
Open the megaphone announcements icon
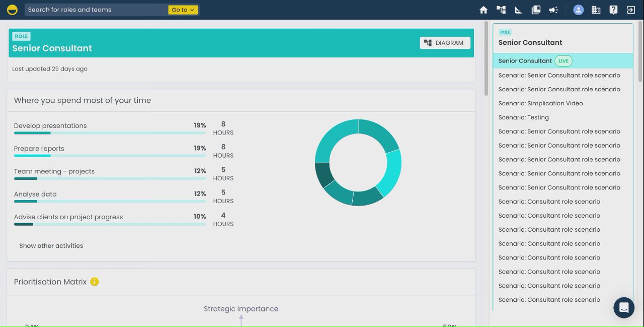coord(553,10)
